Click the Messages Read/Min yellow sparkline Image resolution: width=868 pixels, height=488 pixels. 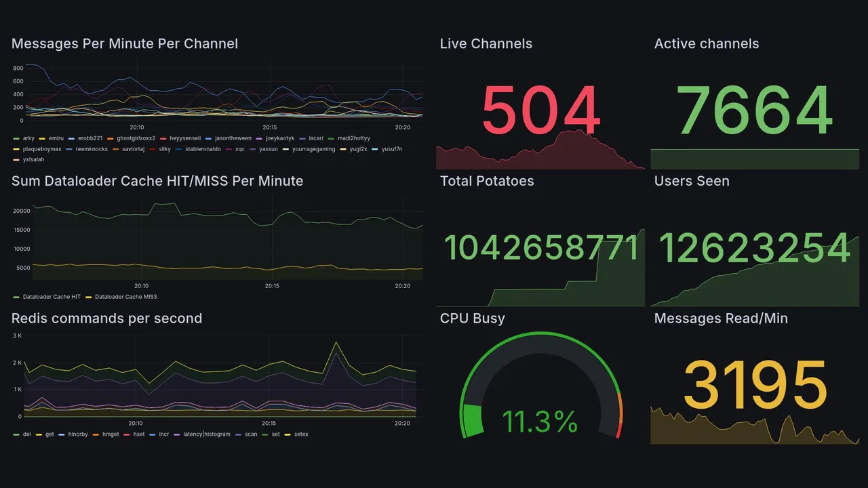pos(755,427)
